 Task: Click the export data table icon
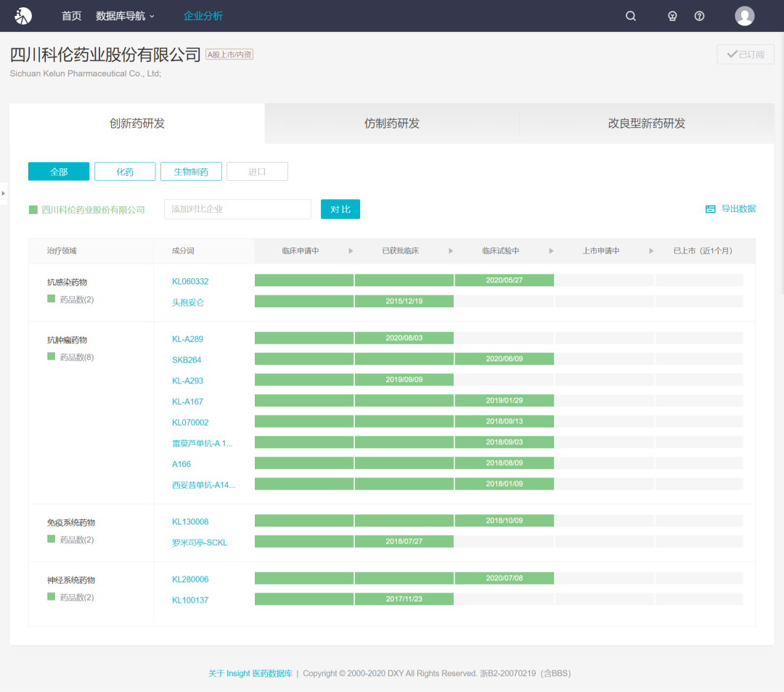coord(710,209)
